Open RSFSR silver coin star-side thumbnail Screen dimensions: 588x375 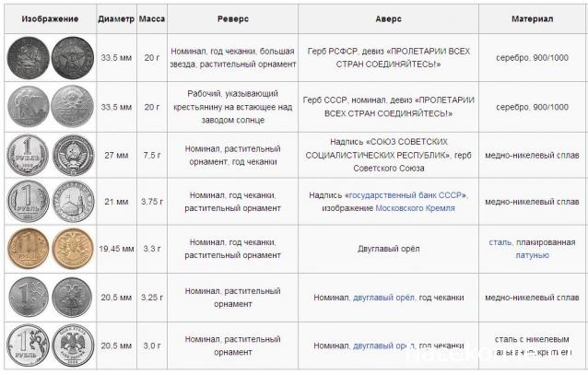pyautogui.click(x=73, y=58)
